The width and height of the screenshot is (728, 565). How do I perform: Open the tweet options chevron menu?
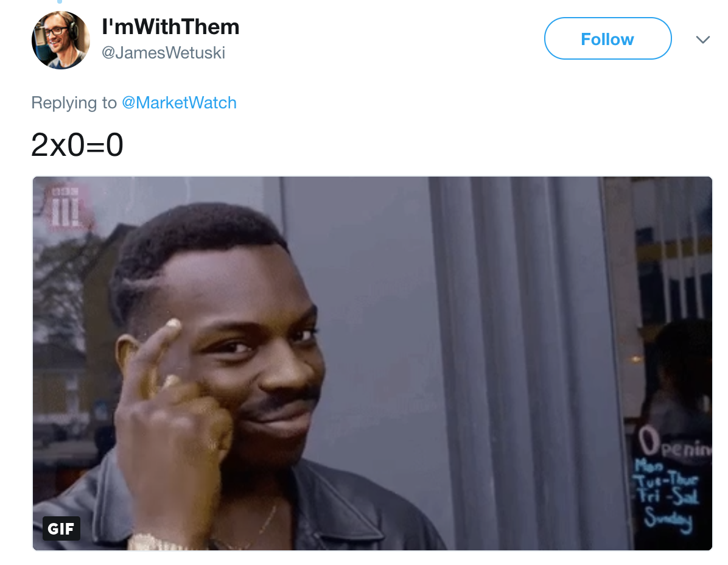coord(703,40)
